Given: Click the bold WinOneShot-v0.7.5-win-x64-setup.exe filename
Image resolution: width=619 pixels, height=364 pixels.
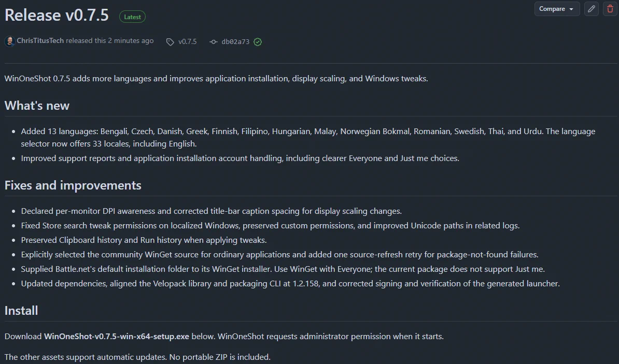Looking at the screenshot, I should tap(117, 337).
